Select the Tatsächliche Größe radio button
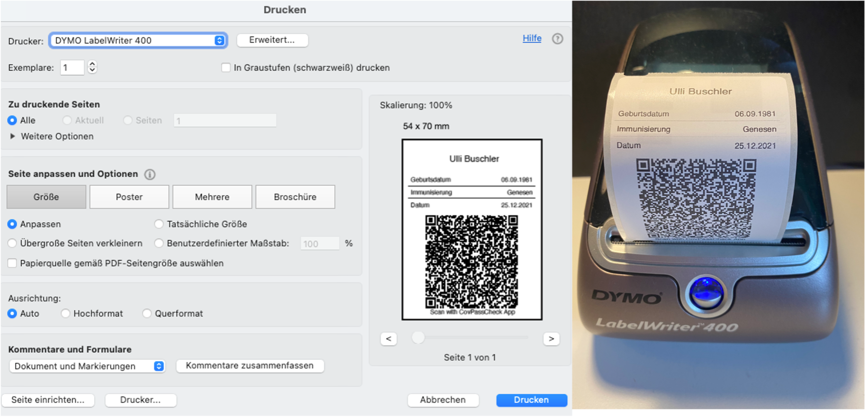The height and width of the screenshot is (417, 868). [x=159, y=224]
